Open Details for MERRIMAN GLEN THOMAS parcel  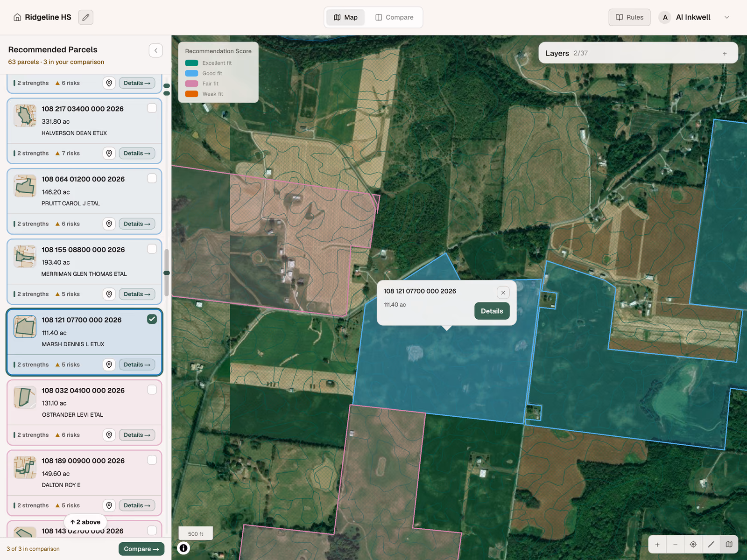point(137,294)
